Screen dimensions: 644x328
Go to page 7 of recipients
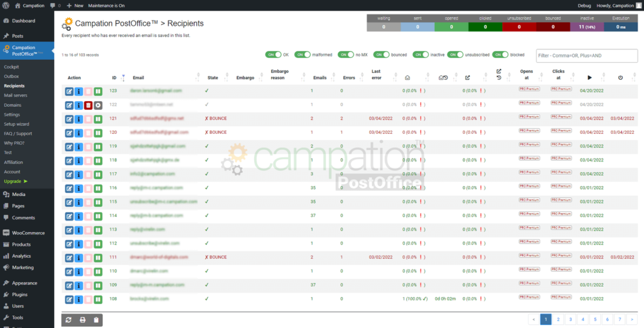pyautogui.click(x=619, y=319)
